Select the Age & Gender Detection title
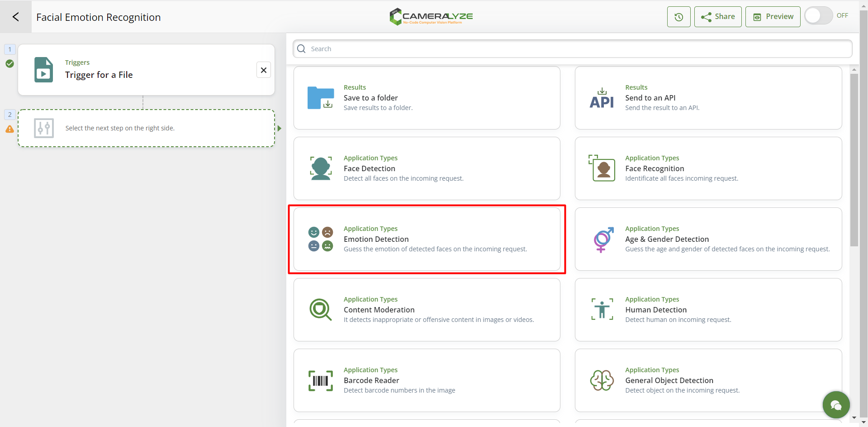This screenshot has height=427, width=868. (x=667, y=239)
